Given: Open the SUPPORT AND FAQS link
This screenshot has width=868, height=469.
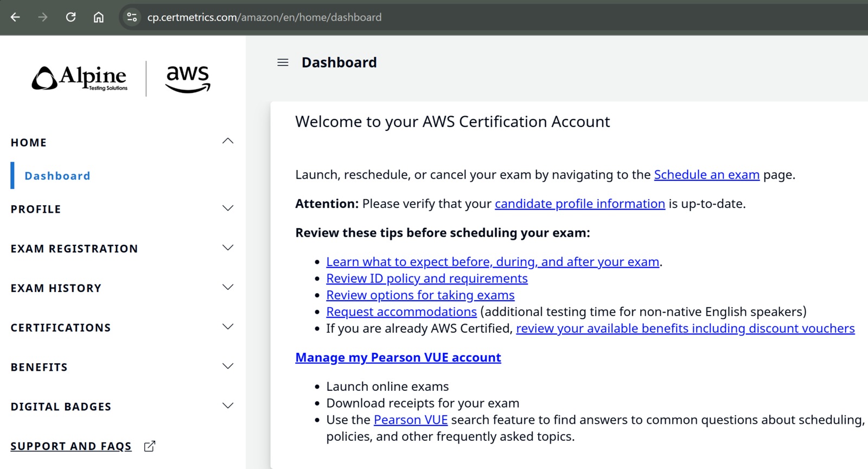Looking at the screenshot, I should coord(71,446).
